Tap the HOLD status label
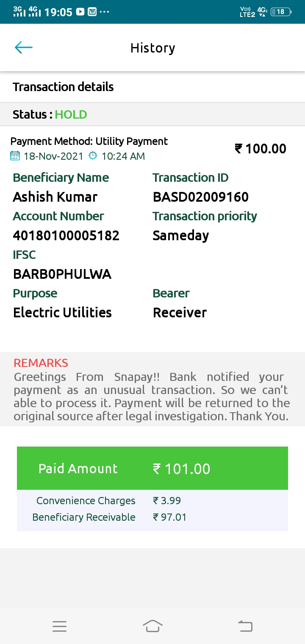 [x=71, y=114]
